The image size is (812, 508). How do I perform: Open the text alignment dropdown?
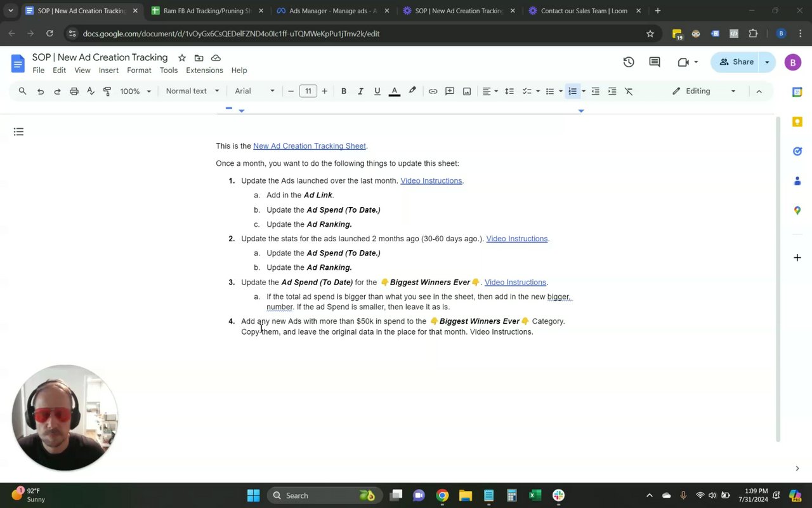coord(490,91)
